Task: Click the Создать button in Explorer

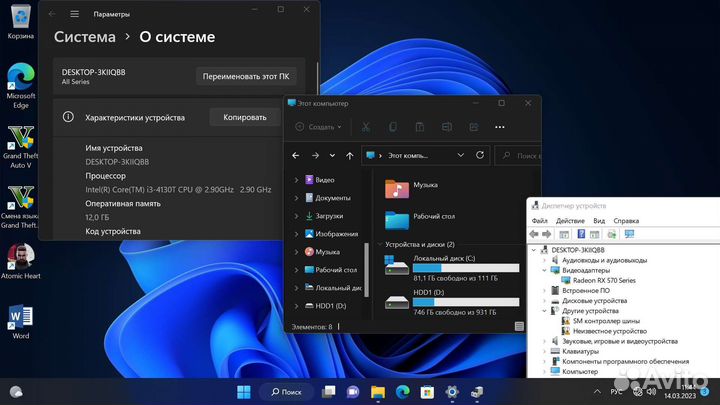Action: [318, 127]
